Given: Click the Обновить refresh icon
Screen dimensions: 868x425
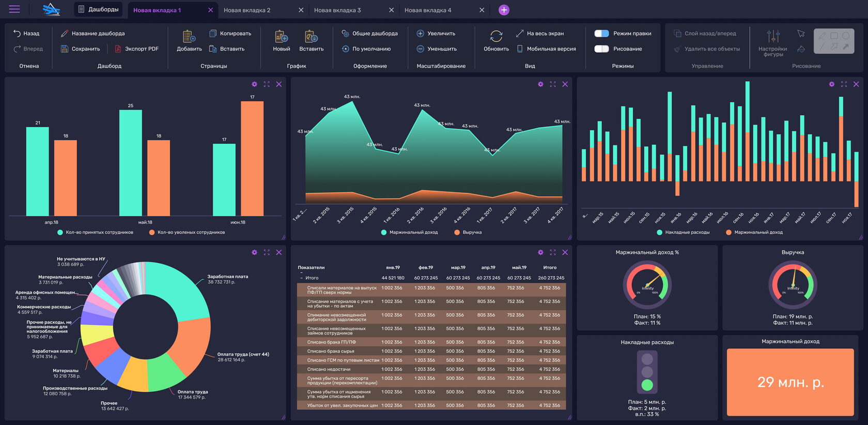Looking at the screenshot, I should 496,36.
